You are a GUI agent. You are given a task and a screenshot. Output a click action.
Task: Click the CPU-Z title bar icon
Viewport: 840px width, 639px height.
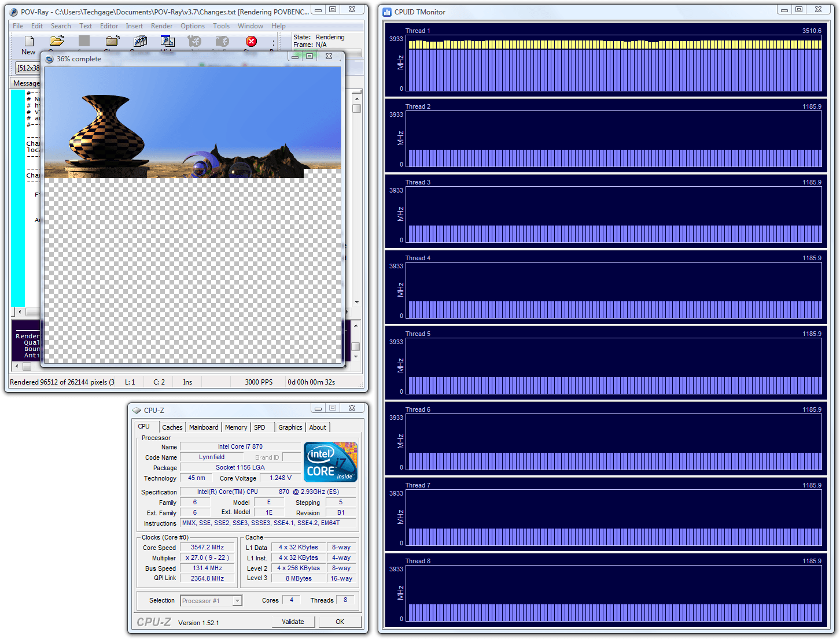click(x=137, y=410)
